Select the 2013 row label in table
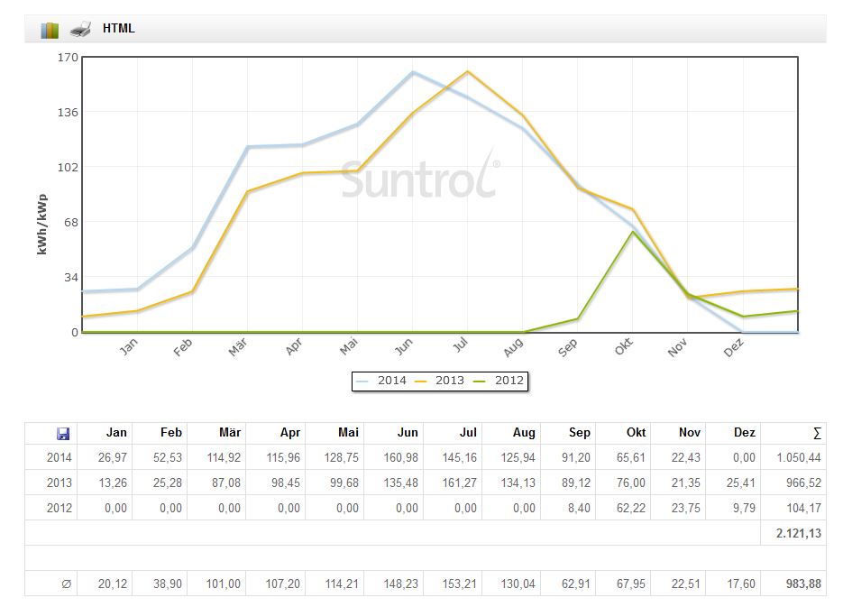Viewport: 843px width, 616px height. coord(59,483)
